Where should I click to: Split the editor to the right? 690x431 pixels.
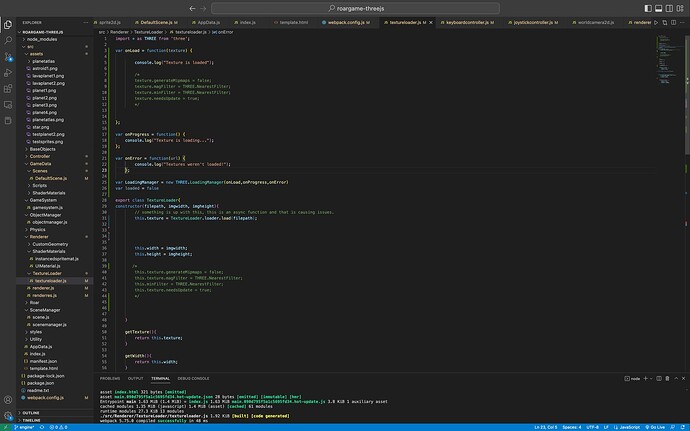[x=673, y=22]
